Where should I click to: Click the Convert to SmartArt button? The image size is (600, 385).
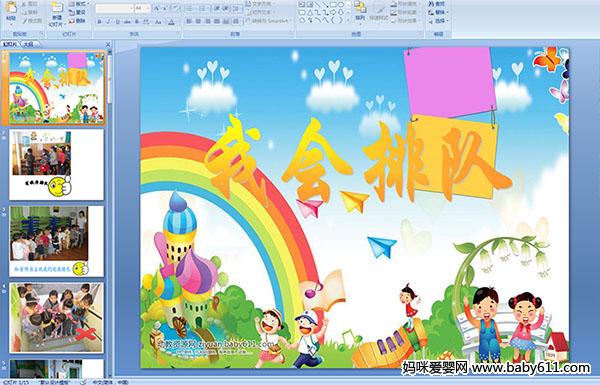[x=269, y=21]
